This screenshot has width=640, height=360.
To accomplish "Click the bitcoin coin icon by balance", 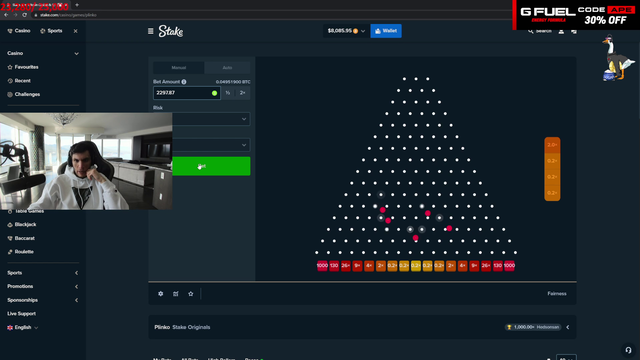I will click(356, 31).
